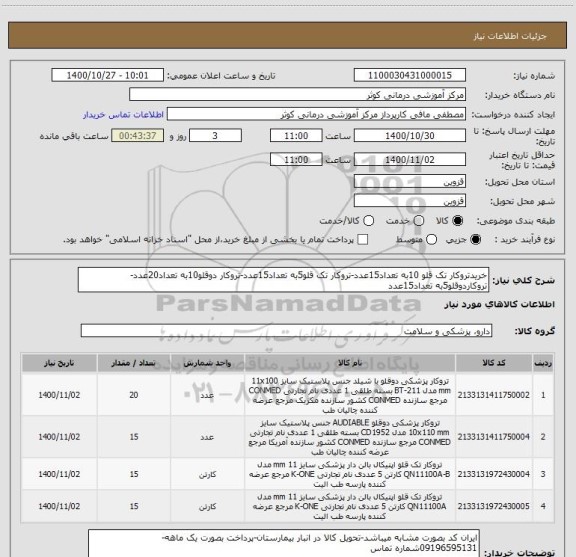The height and width of the screenshot is (557, 576).
Task: Click the price validity date 1400/11/02
Action: click(x=410, y=159)
